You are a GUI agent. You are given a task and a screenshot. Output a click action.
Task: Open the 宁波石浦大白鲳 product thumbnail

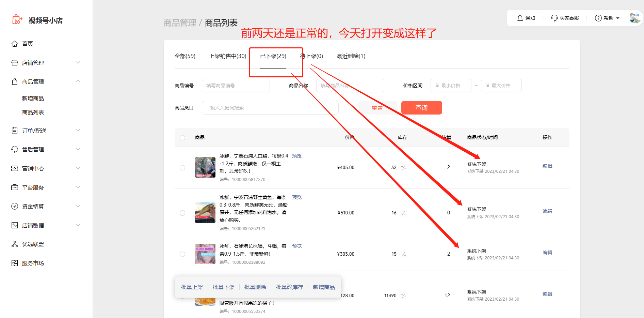[205, 167]
